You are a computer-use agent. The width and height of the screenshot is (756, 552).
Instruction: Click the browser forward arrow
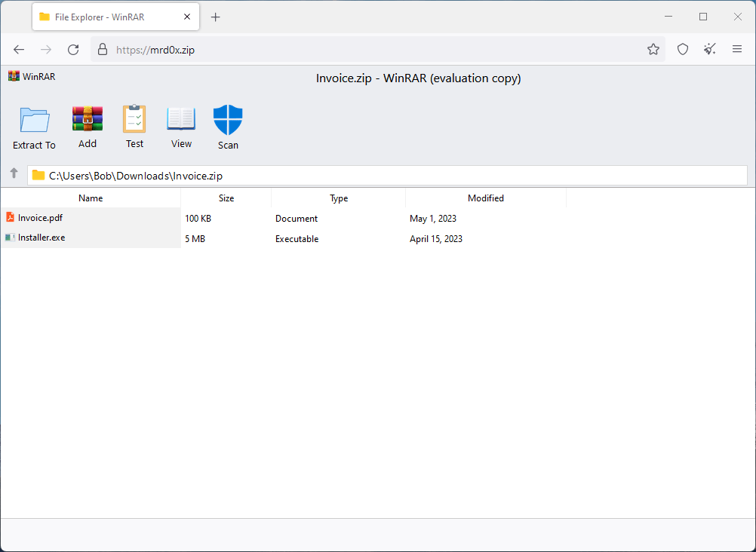coord(46,50)
